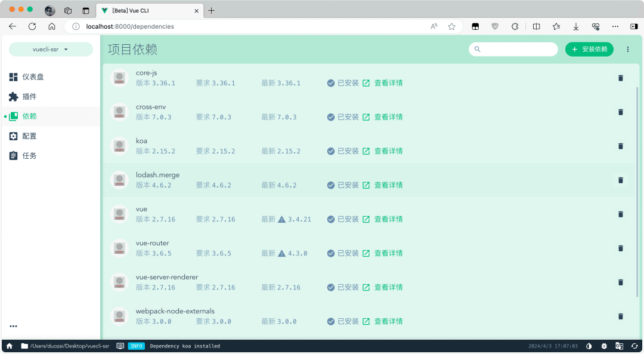Viewport: 644px width, 354px height.
Task: Open 查看详情 for webpack-node-externals
Action: point(383,322)
